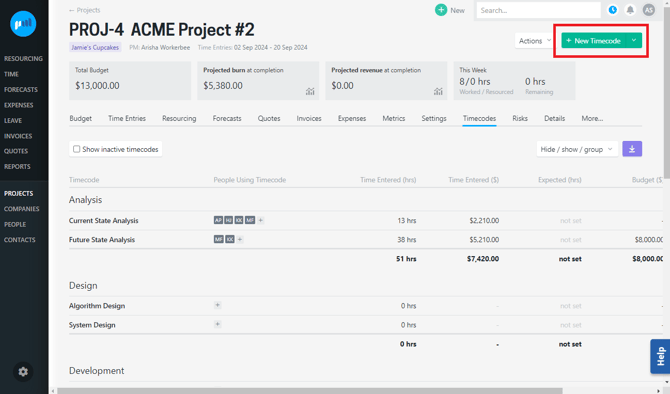Focus the Search input field
This screenshot has width=670, height=394.
tap(538, 10)
